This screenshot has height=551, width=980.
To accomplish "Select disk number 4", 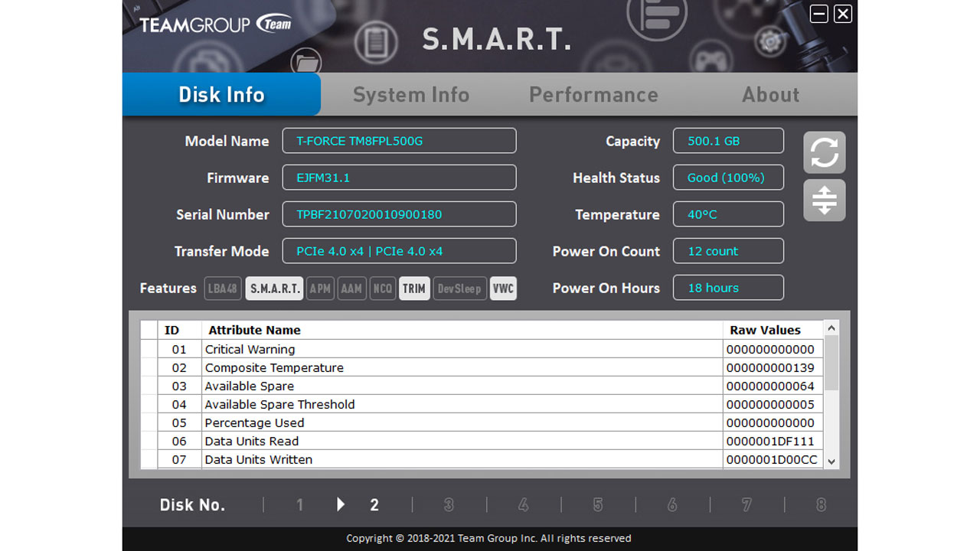I will click(x=523, y=505).
